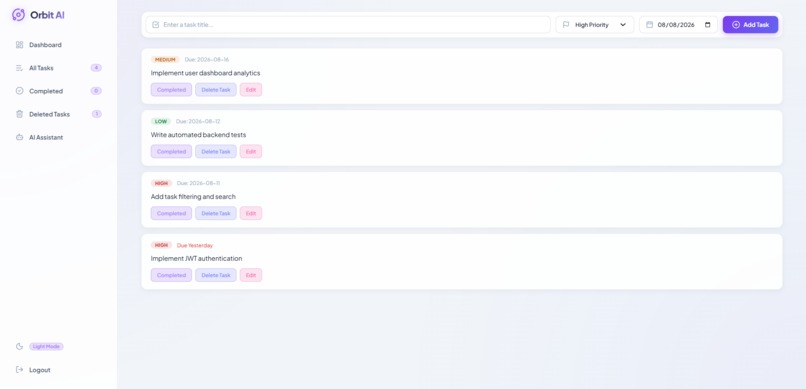The width and height of the screenshot is (806, 389).
Task: Click the All Tasks count badge 4
Action: 96,68
